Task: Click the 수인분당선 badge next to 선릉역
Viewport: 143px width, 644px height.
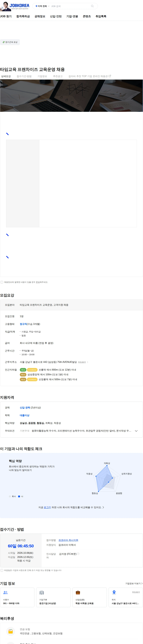Action: coord(32,370)
